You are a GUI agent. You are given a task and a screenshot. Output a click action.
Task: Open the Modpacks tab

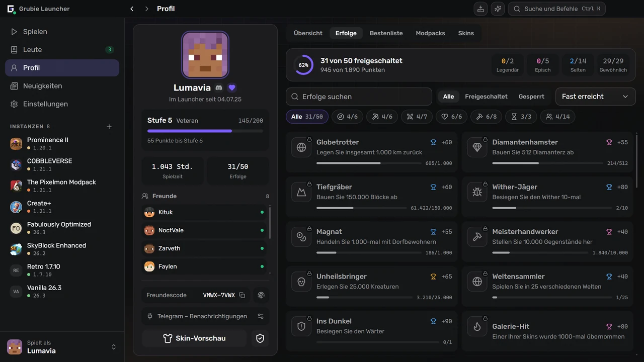pos(431,33)
